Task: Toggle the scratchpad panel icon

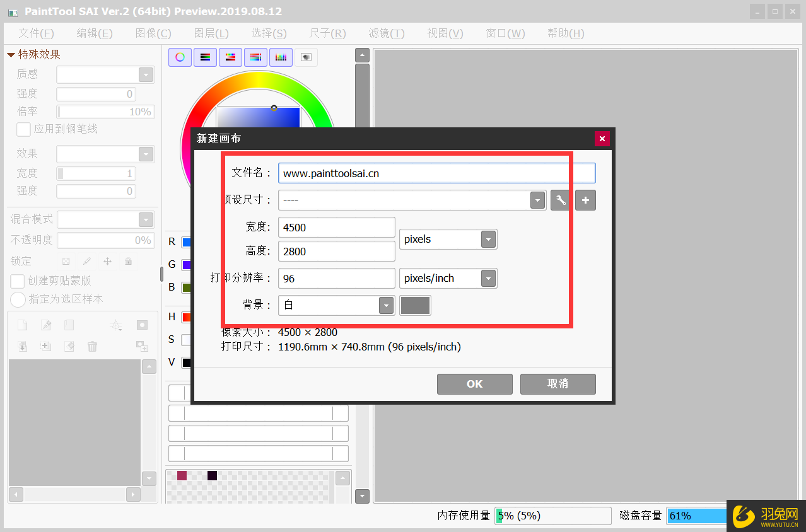Action: pyautogui.click(x=306, y=57)
